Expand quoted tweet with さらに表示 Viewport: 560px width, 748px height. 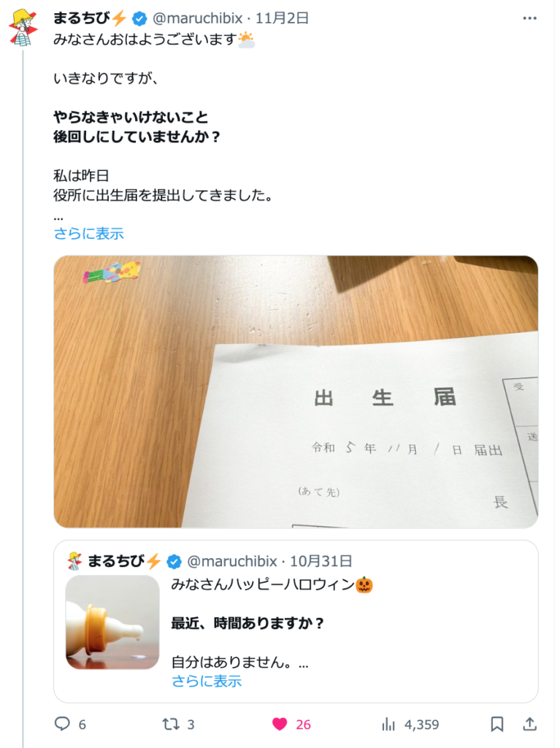point(207,681)
